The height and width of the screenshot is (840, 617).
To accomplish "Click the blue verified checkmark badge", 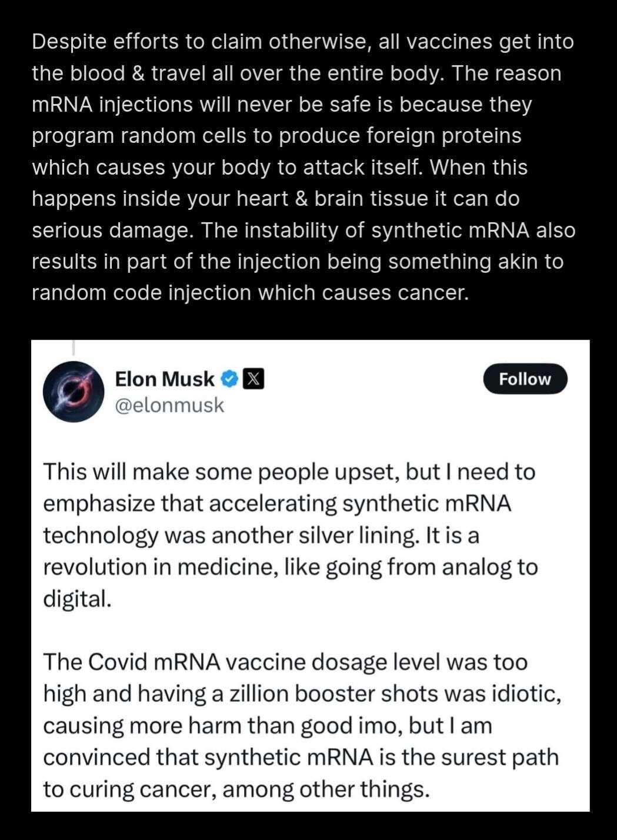I will pos(229,379).
